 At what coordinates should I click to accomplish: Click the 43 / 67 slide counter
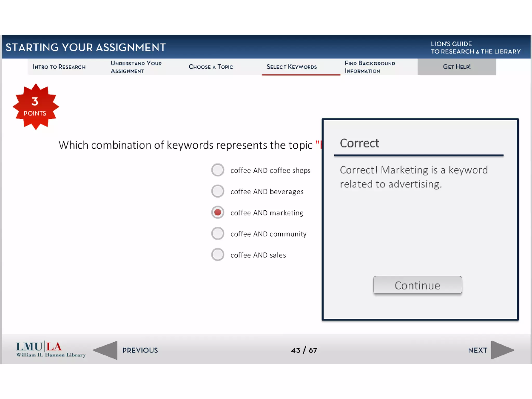click(x=304, y=350)
